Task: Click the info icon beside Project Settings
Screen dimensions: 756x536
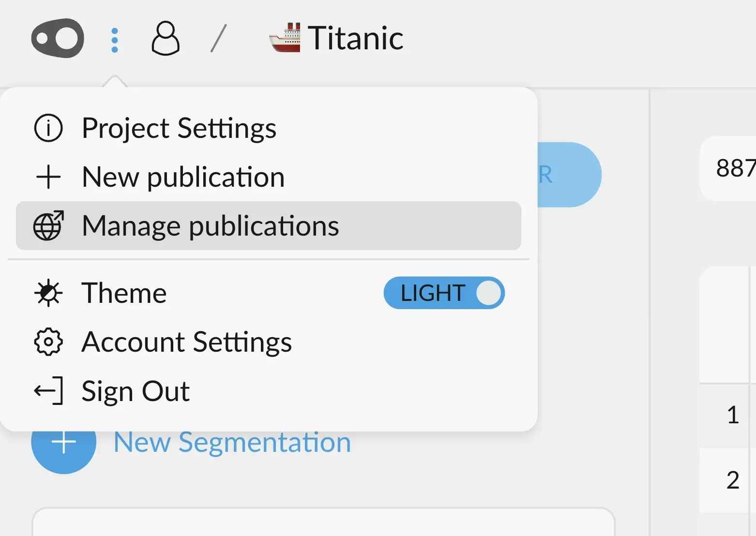Action: pos(48,128)
